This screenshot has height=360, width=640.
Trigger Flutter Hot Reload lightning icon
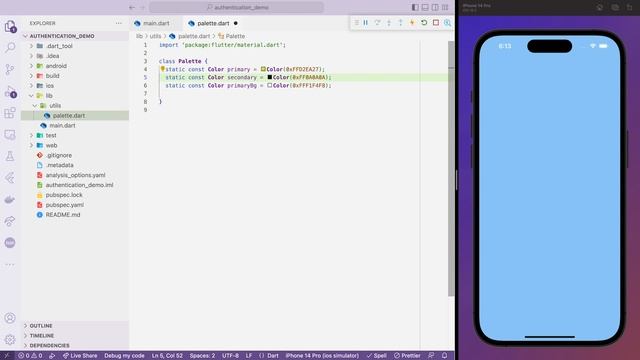coord(412,23)
